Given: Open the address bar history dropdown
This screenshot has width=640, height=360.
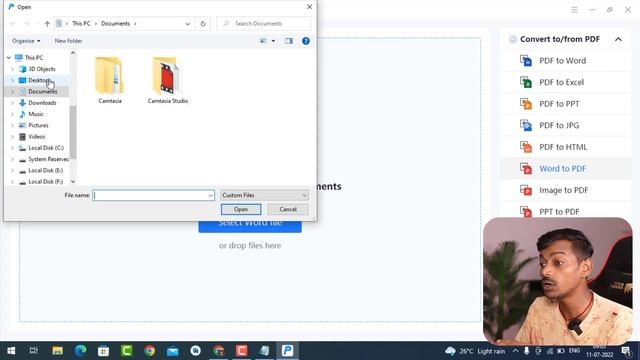Looking at the screenshot, I should pyautogui.click(x=187, y=24).
